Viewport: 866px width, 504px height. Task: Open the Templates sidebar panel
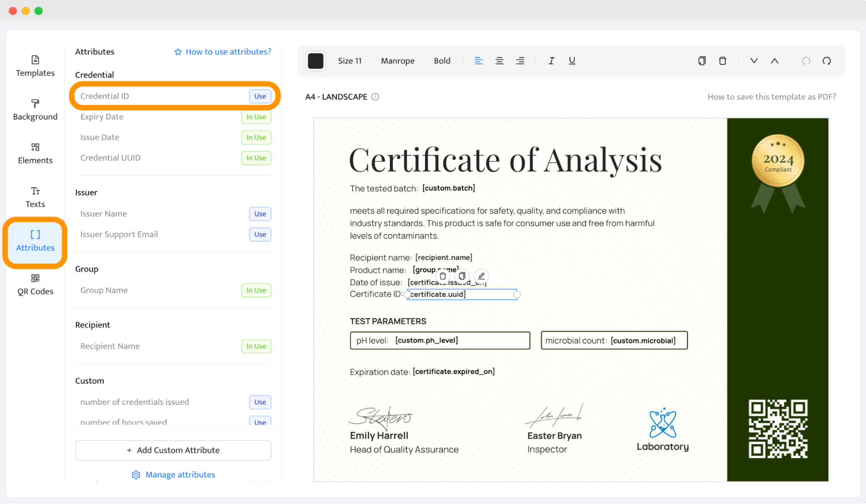[x=35, y=66]
